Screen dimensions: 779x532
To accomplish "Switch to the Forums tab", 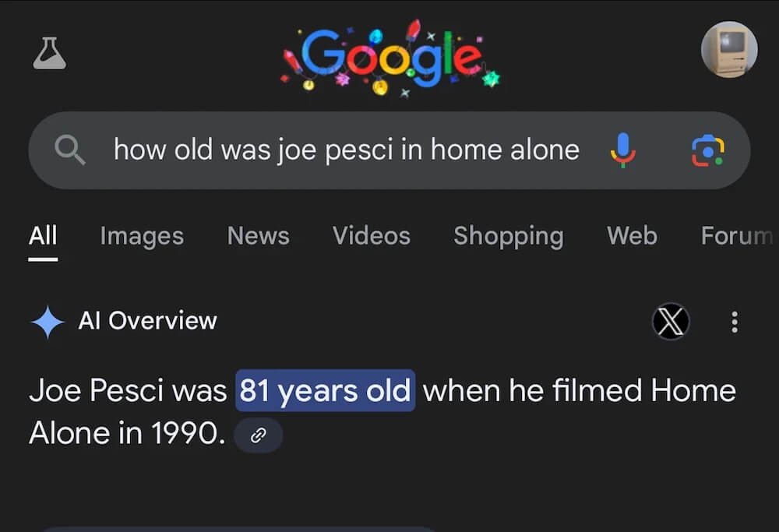I will 738,235.
